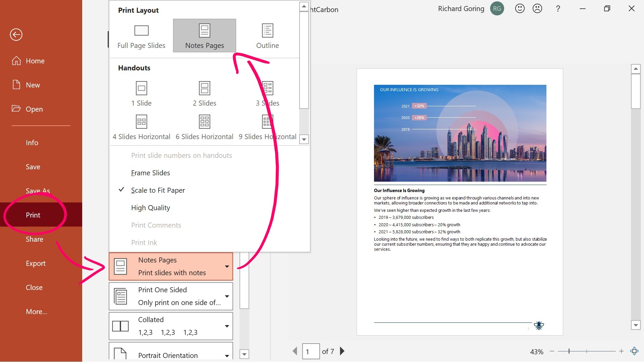Viewport: 644px width, 362px height.
Task: Click Print in the left sidebar
Action: [33, 215]
